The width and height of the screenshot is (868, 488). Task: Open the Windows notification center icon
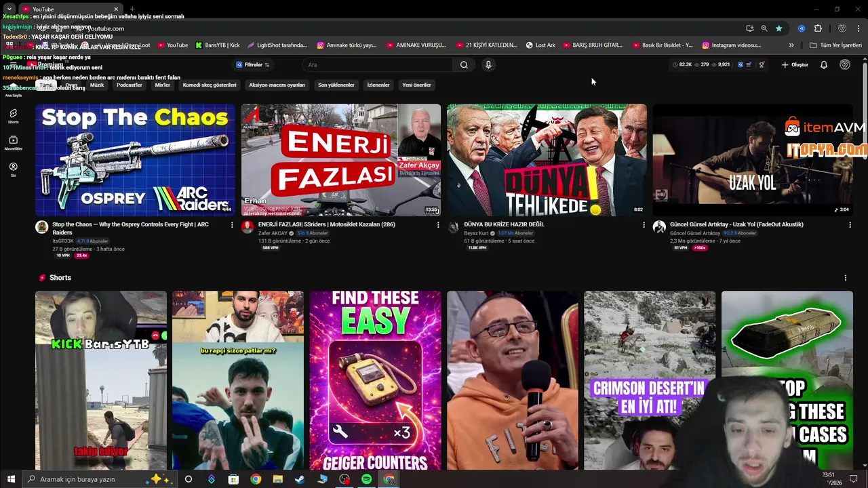coord(854,479)
